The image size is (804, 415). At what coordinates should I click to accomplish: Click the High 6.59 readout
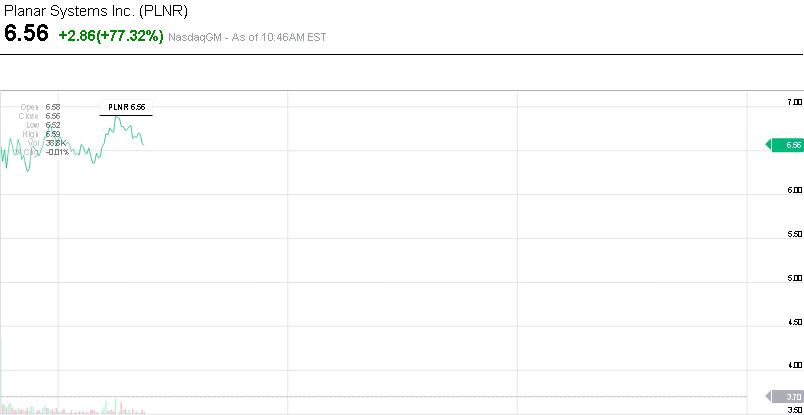[41, 134]
